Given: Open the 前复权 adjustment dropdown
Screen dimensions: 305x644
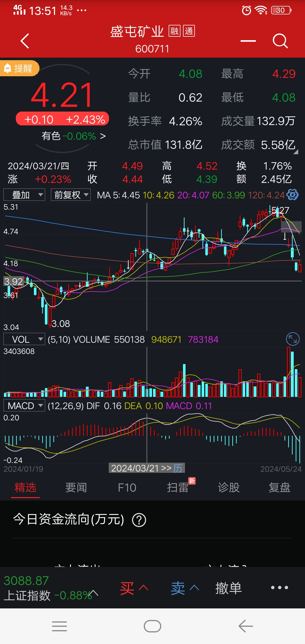Looking at the screenshot, I should coord(71,195).
